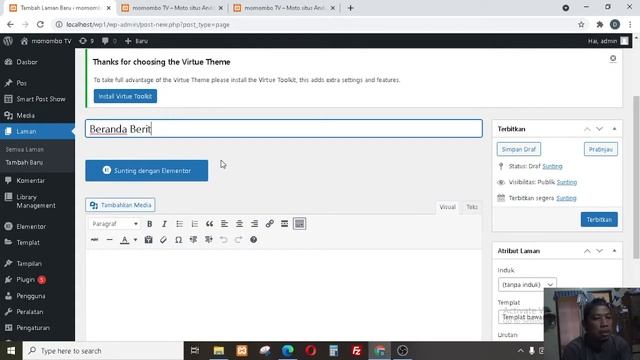Image resolution: width=640 pixels, height=360 pixels.
Task: Insert a horizontal line
Action: click(109, 240)
